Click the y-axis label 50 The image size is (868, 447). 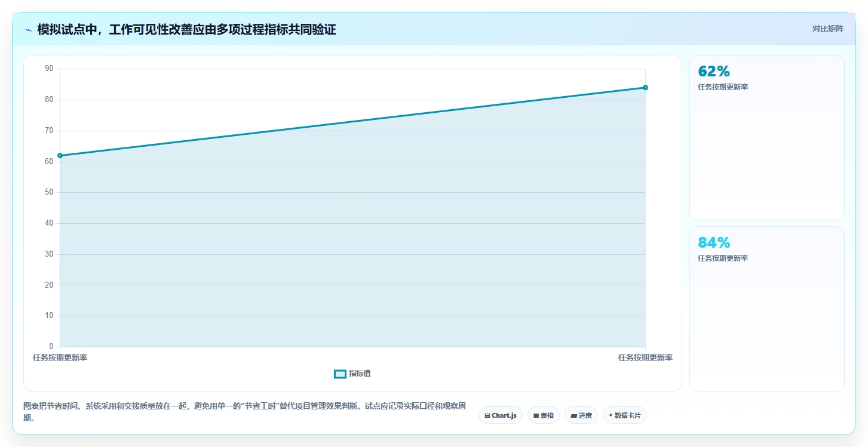(x=49, y=192)
